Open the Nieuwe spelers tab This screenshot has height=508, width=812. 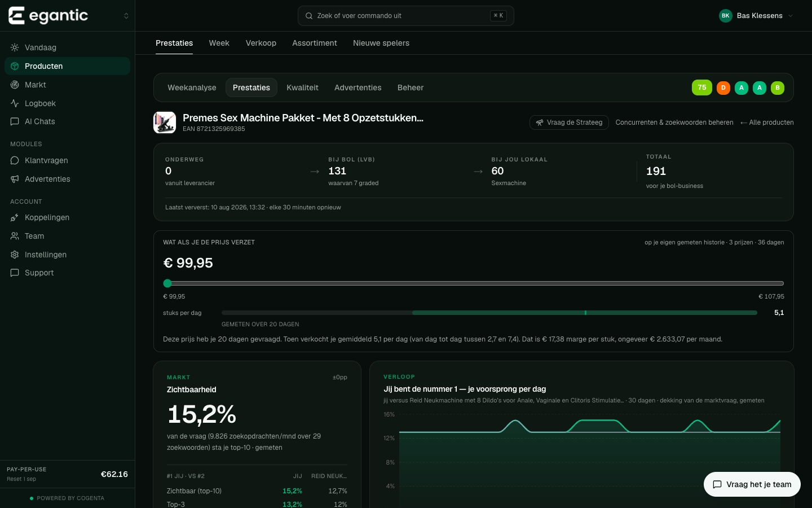pos(381,43)
